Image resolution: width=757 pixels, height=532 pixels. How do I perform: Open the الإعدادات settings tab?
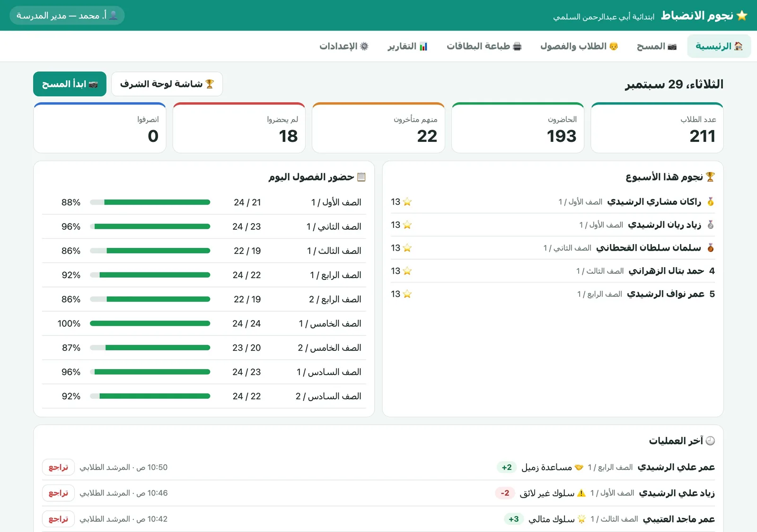(x=344, y=46)
